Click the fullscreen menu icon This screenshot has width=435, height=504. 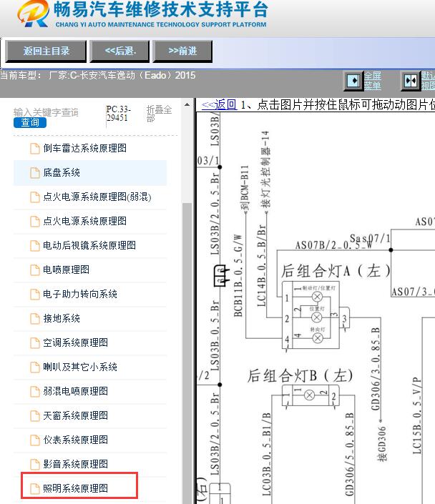[x=354, y=80]
